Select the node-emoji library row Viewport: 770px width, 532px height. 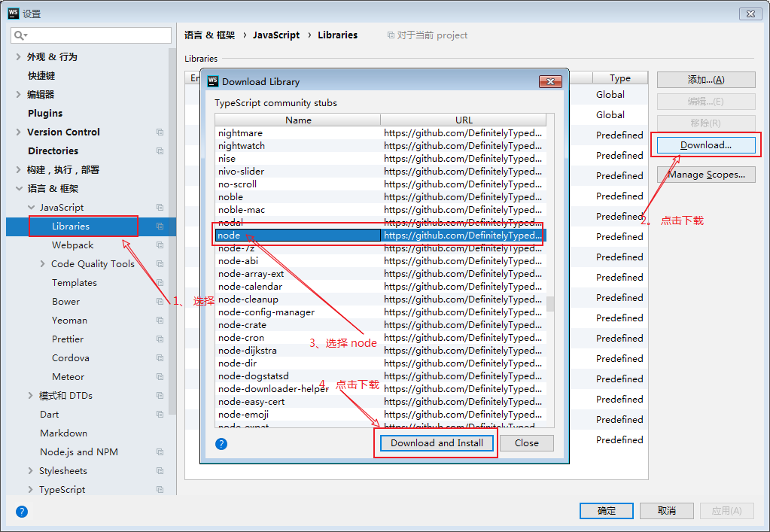(x=381, y=414)
